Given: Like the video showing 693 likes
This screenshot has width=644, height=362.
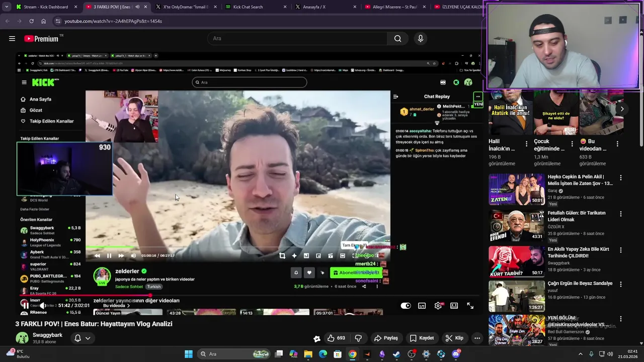Looking at the screenshot, I should 336,338.
